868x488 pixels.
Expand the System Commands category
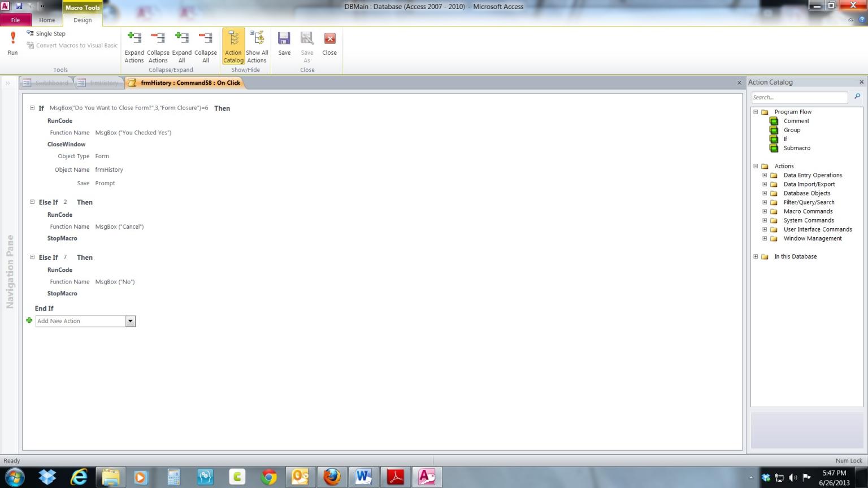click(x=765, y=220)
